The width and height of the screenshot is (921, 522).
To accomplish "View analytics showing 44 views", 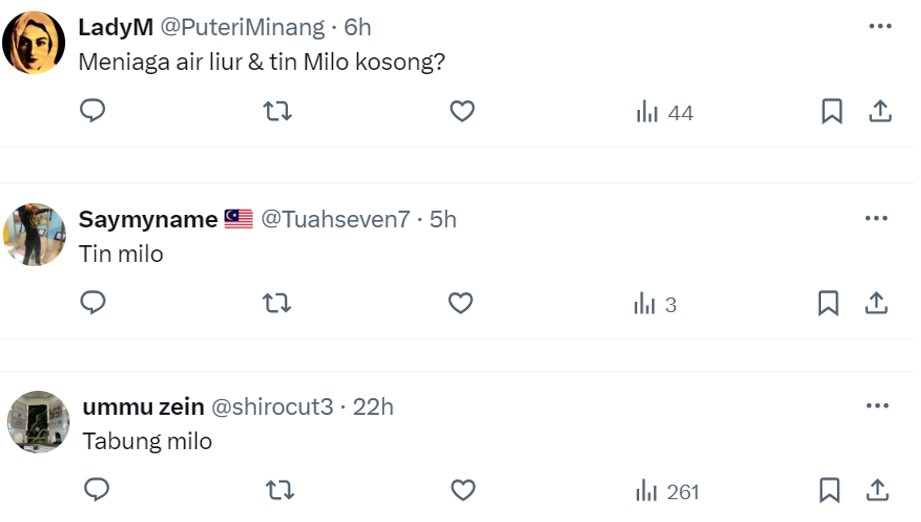I will click(664, 112).
